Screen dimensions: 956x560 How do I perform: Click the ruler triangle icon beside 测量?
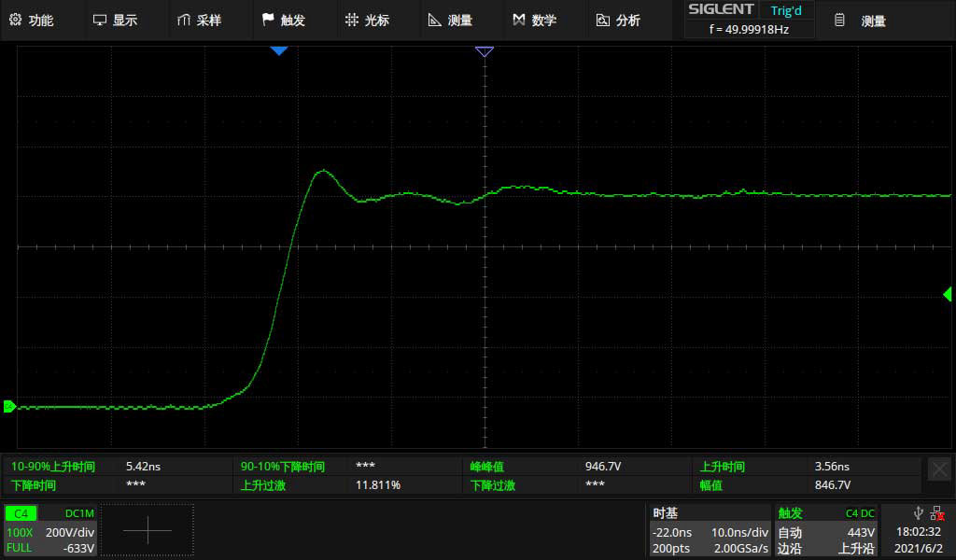[435, 21]
